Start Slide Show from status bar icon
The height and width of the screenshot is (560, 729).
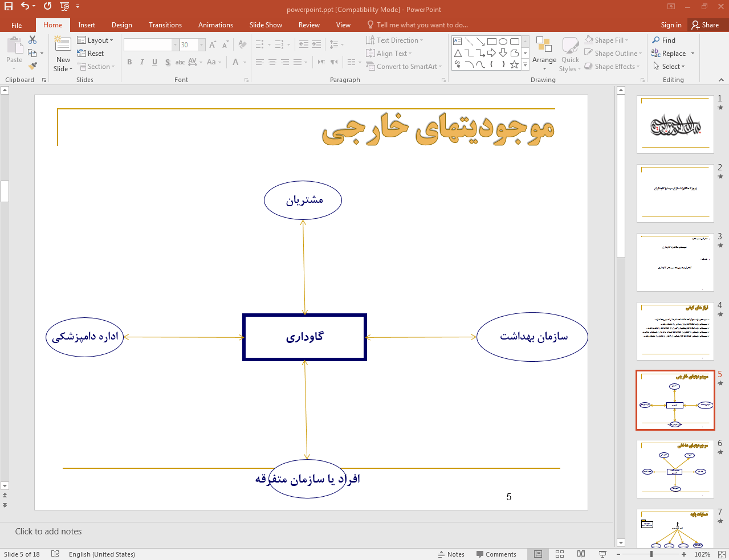click(602, 554)
